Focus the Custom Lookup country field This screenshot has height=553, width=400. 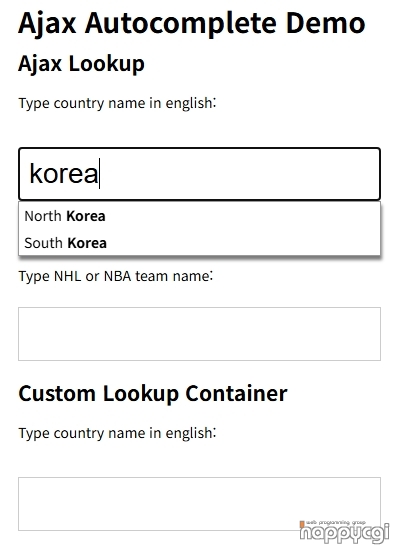[199, 504]
